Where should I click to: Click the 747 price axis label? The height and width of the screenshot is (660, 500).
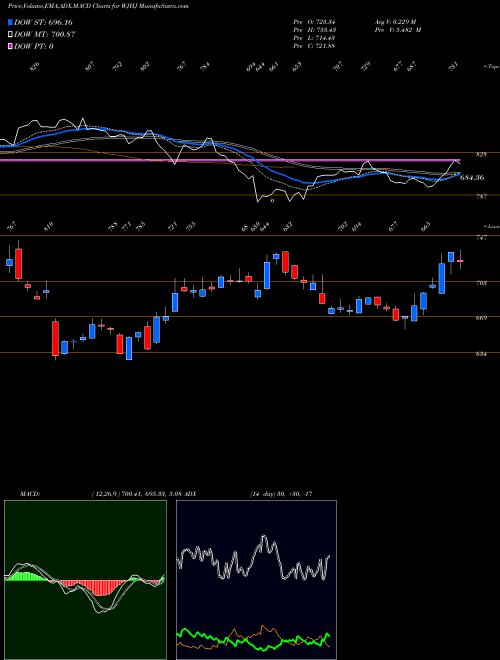[x=481, y=238]
